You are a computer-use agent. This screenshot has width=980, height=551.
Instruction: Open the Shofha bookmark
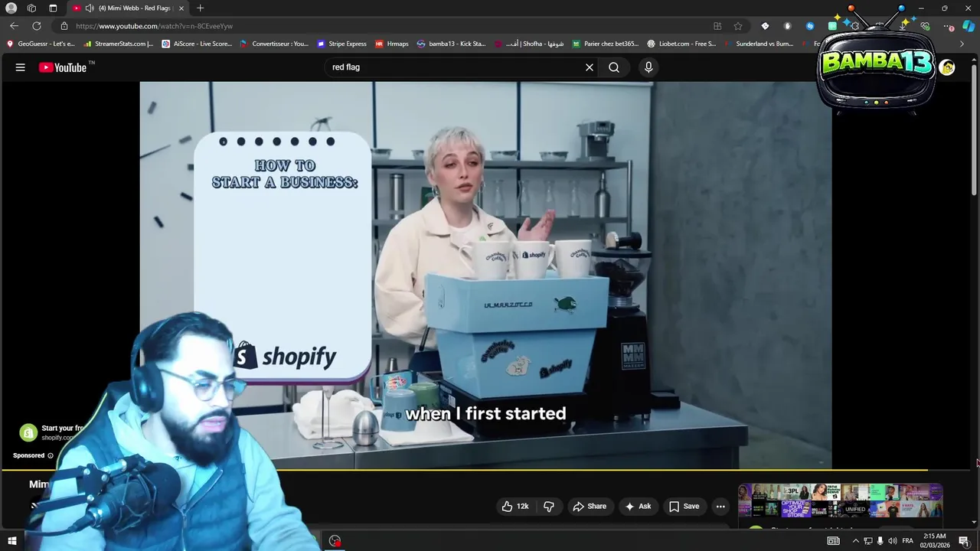(x=530, y=44)
